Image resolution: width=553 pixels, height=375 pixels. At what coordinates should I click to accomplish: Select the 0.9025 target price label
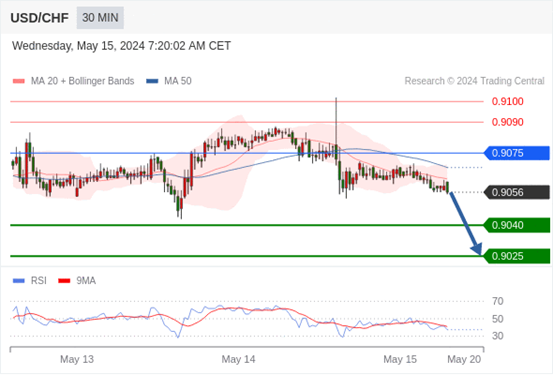(516, 256)
